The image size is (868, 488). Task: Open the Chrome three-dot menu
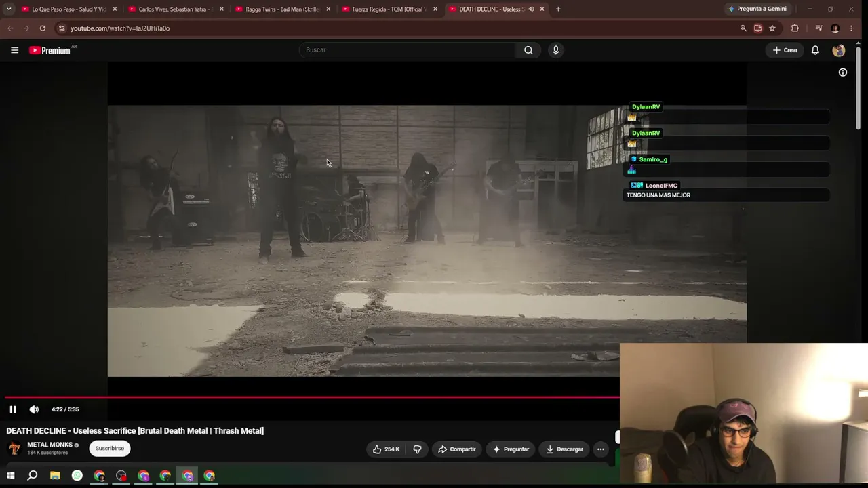click(x=851, y=28)
